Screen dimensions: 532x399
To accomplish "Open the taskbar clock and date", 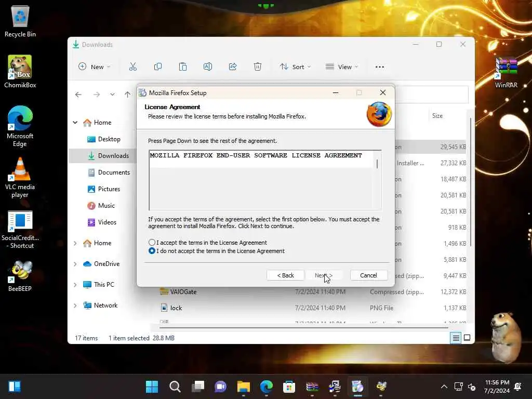I will (x=497, y=387).
